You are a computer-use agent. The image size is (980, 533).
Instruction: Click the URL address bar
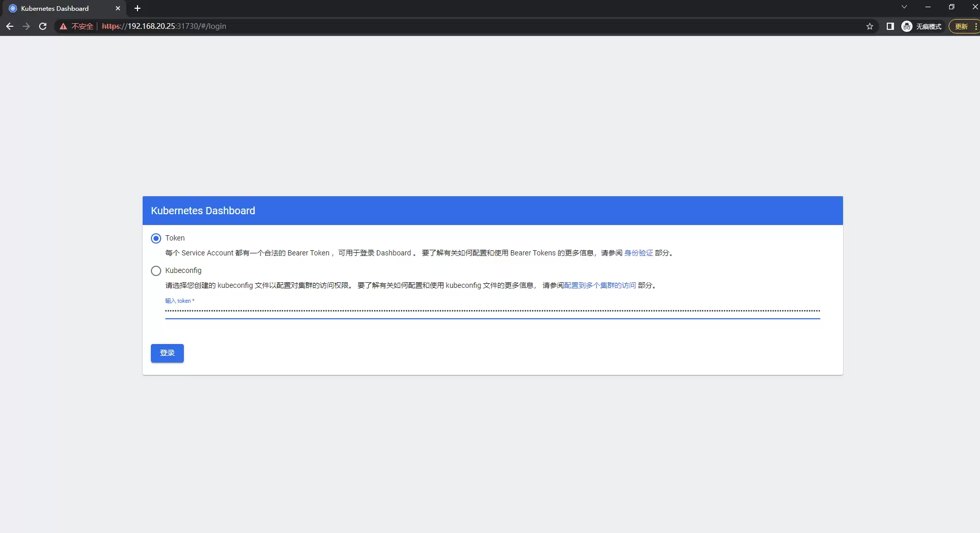(463, 26)
